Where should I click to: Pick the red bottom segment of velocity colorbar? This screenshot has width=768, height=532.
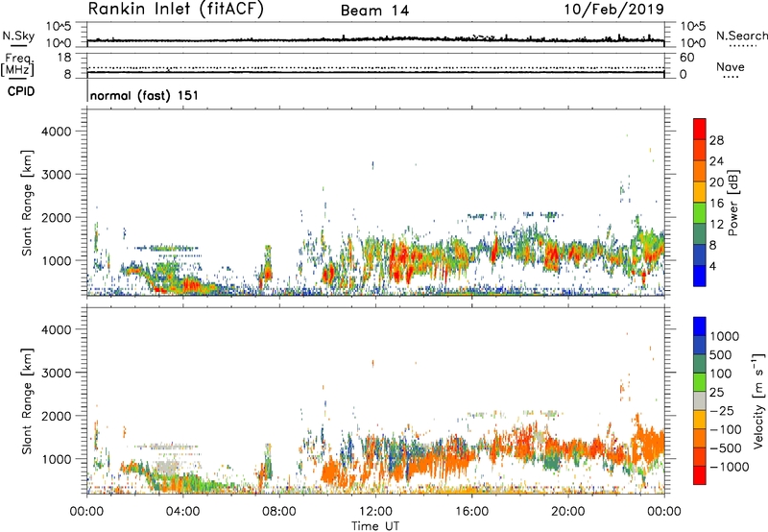[700, 475]
